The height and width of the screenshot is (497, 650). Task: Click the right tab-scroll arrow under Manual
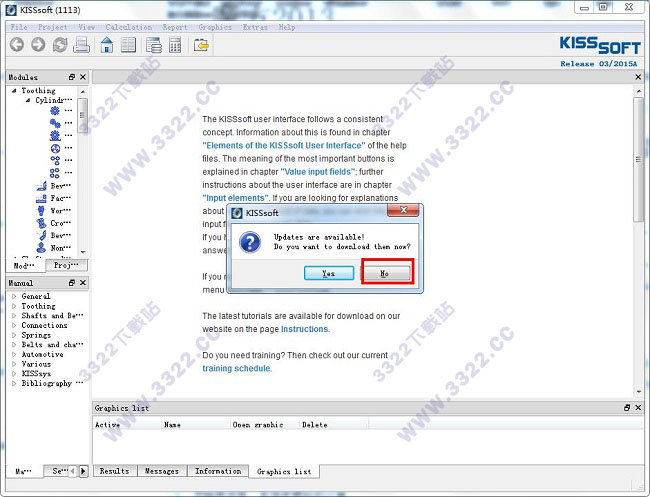click(x=84, y=471)
